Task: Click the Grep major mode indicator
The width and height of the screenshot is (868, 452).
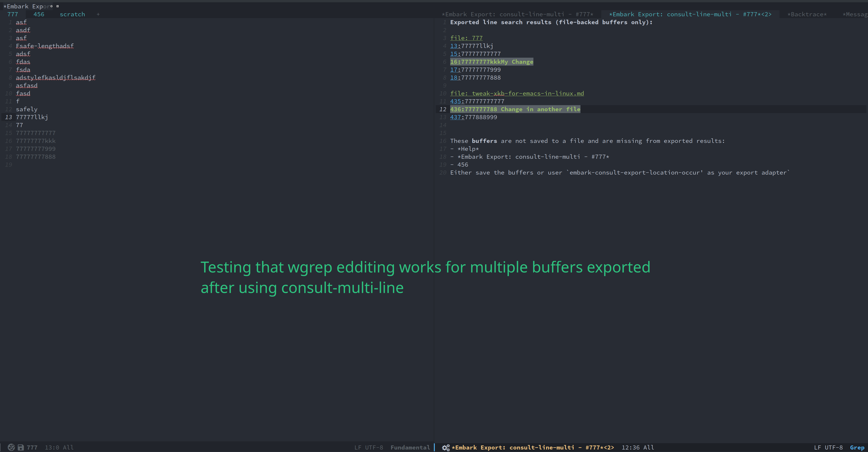Action: pyautogui.click(x=857, y=447)
